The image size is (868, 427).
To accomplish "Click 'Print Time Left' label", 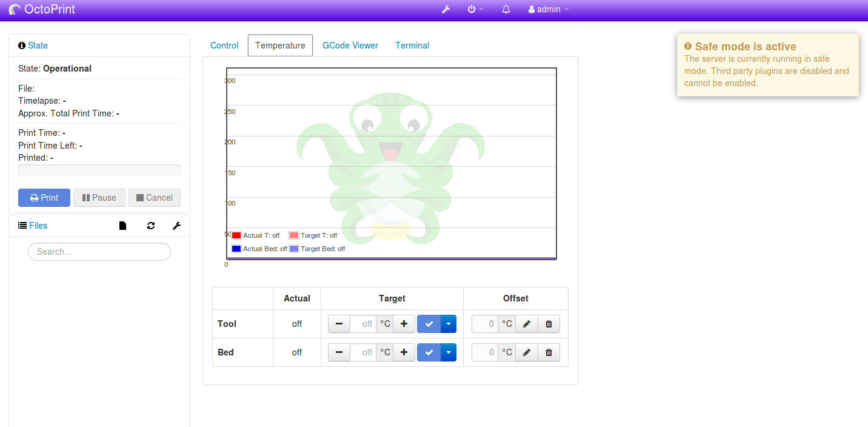I will click(x=48, y=146).
